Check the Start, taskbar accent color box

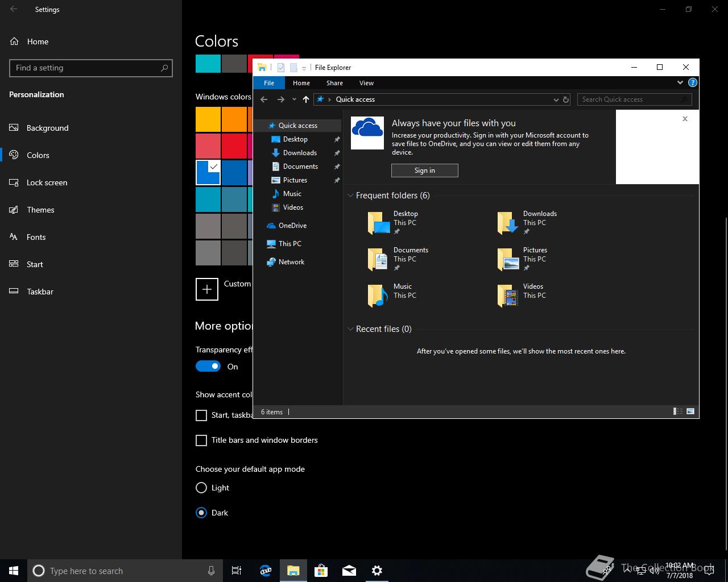201,415
